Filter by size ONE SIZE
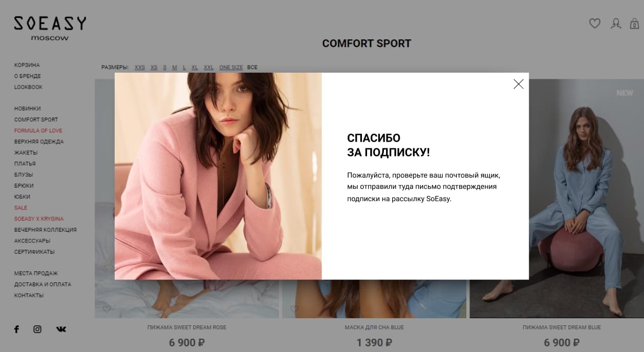This screenshot has width=644, height=352. (x=231, y=68)
